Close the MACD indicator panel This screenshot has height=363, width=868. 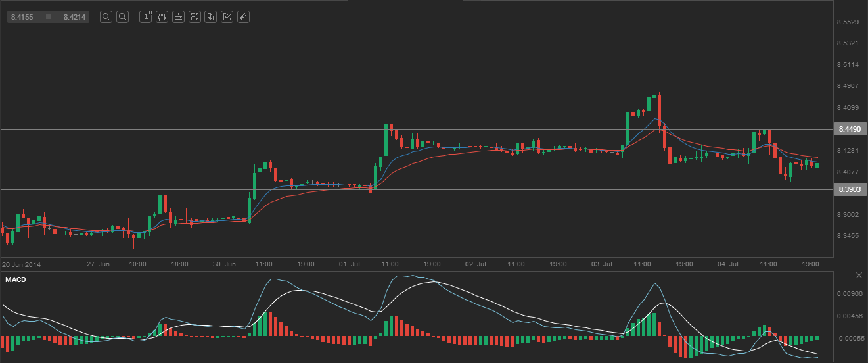tap(859, 275)
